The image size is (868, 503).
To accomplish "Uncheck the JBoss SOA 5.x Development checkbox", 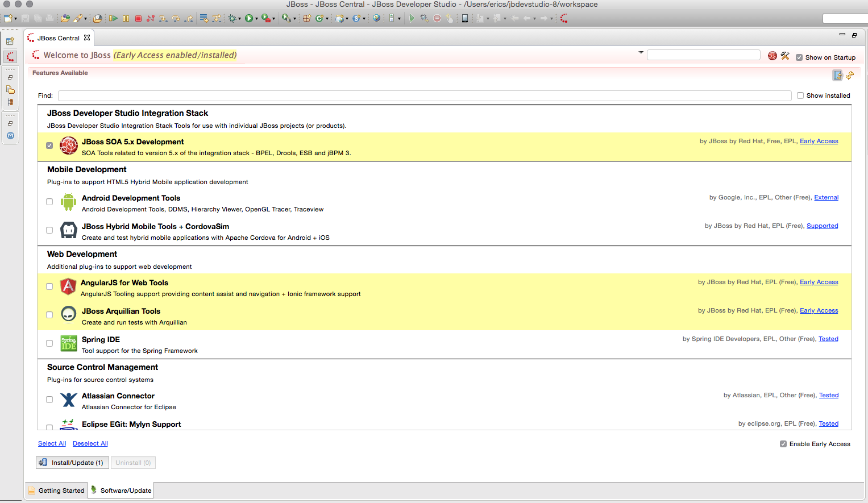I will (49, 146).
